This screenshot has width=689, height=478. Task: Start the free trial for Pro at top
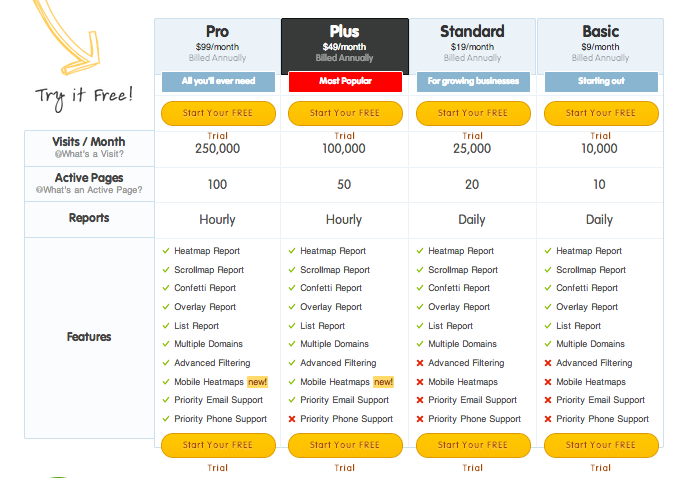[218, 113]
